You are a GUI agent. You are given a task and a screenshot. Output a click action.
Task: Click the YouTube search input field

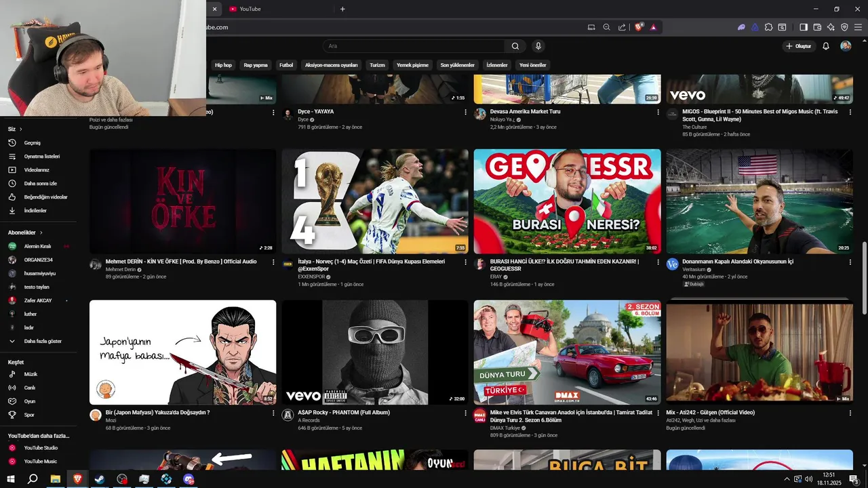(414, 46)
